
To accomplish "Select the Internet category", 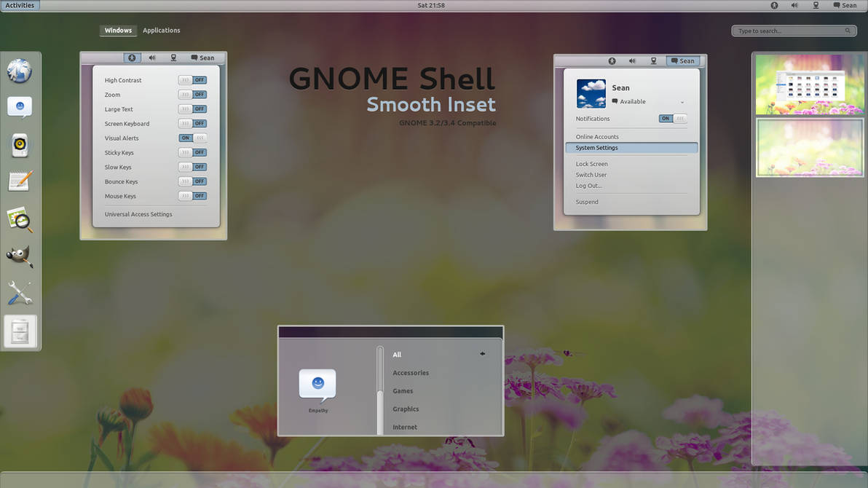I will (x=405, y=427).
